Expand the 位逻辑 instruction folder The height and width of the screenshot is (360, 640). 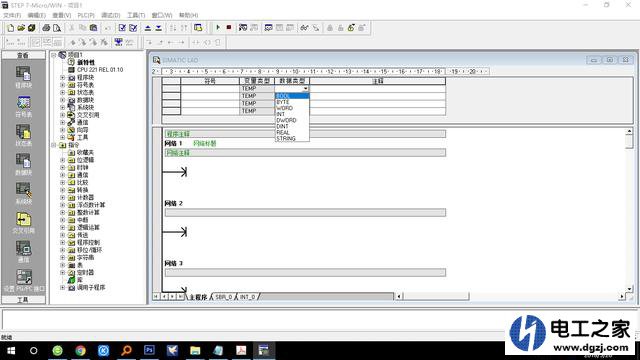(x=62, y=160)
